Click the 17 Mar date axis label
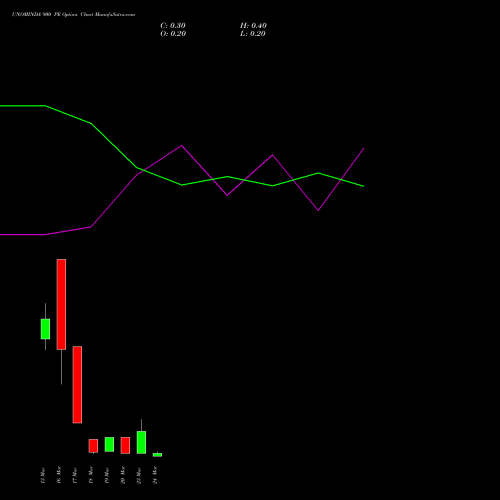Image resolution: width=500 pixels, height=500 pixels. (x=75, y=475)
